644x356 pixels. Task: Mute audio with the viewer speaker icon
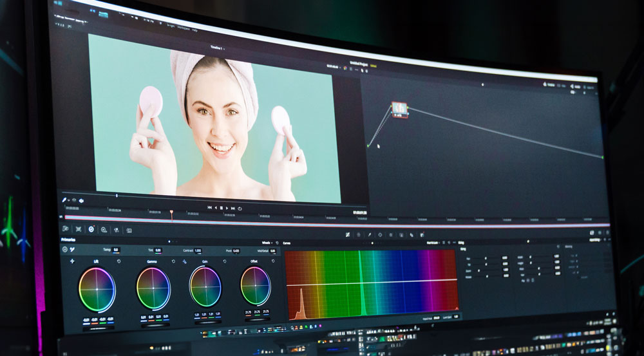click(81, 201)
